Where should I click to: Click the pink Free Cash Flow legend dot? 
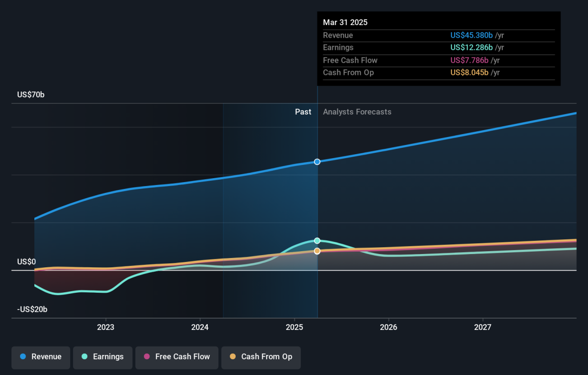pos(147,357)
